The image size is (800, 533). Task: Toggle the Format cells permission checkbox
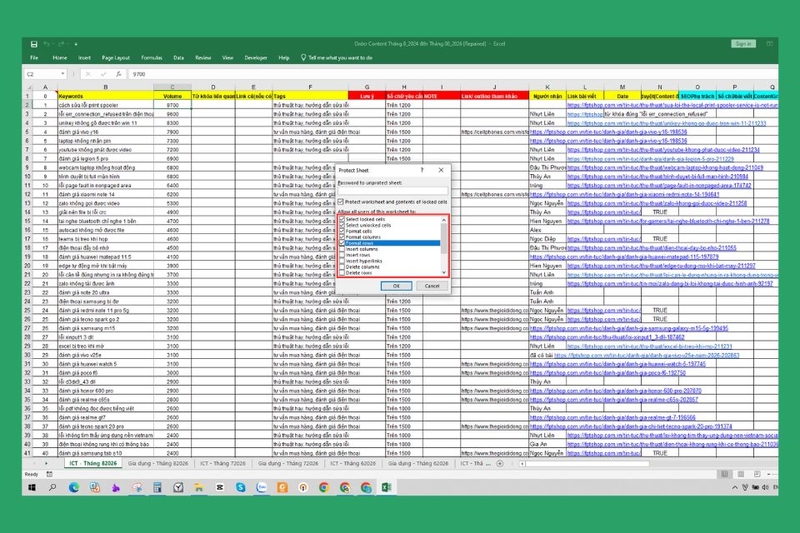[342, 231]
